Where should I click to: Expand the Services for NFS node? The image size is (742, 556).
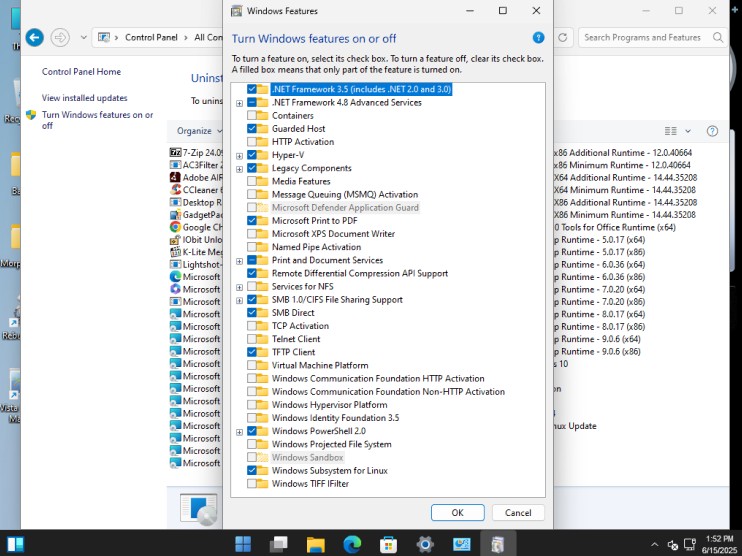click(x=239, y=287)
